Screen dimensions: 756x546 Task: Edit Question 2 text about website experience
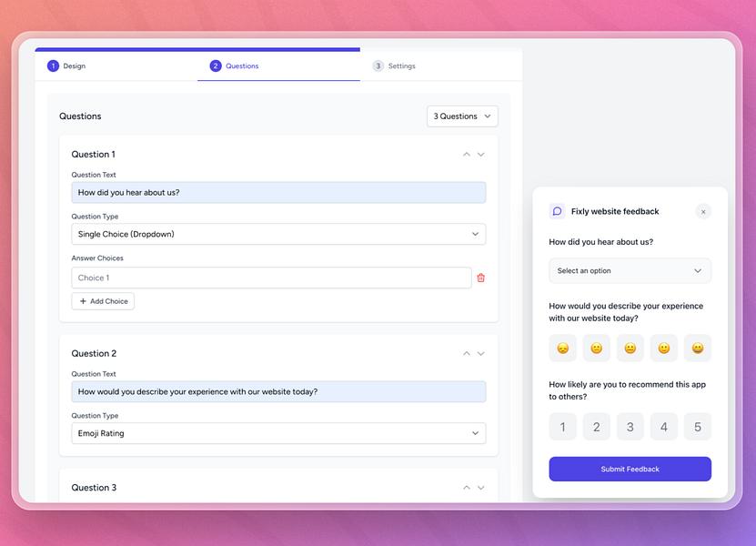coord(278,391)
